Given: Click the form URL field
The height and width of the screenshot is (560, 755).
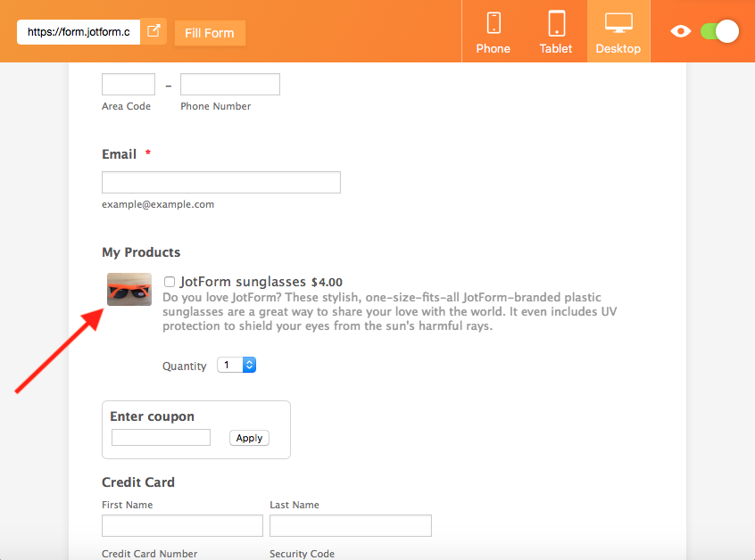Looking at the screenshot, I should (x=79, y=32).
